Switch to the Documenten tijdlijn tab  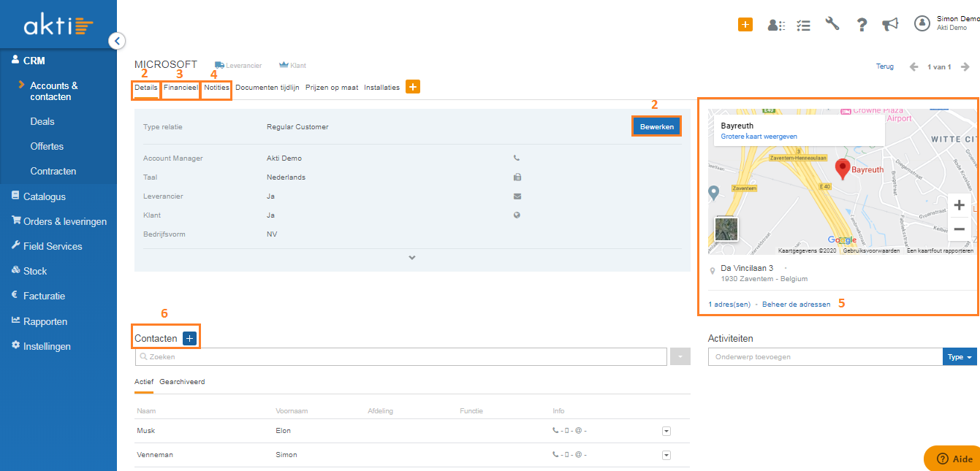pos(267,88)
